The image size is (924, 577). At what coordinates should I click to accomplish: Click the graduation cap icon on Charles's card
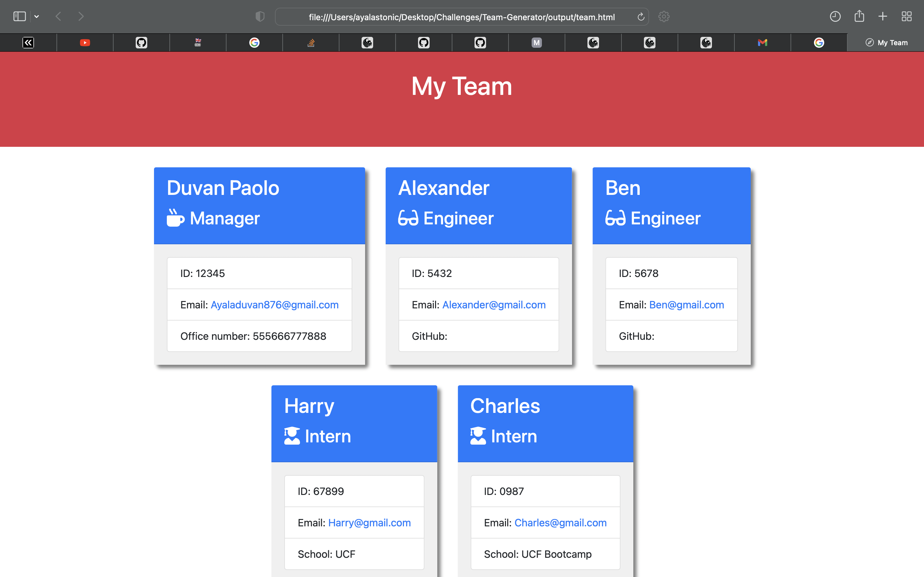tap(478, 436)
